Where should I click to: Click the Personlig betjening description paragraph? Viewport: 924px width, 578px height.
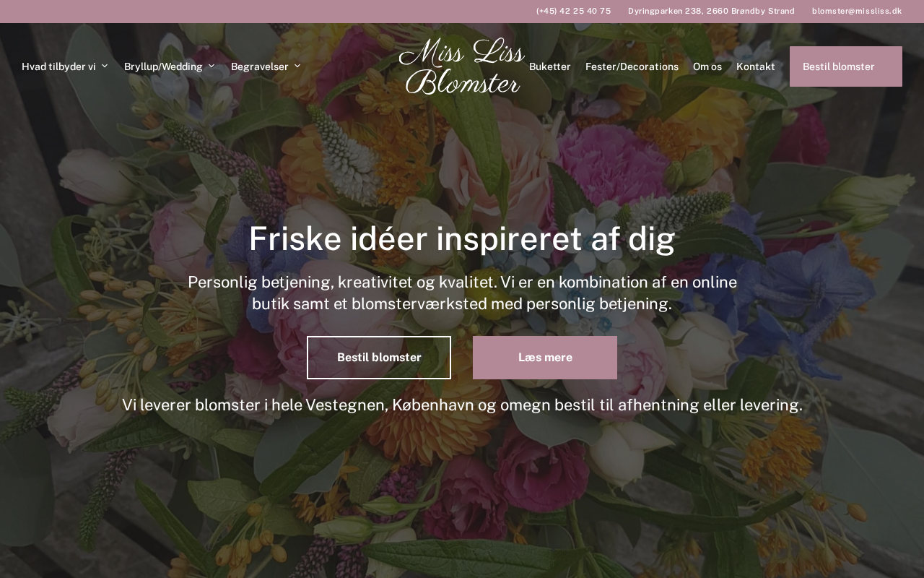(462, 293)
